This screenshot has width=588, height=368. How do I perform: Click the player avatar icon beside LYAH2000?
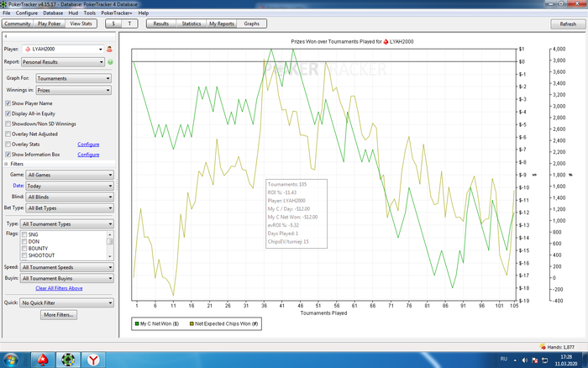[109, 50]
